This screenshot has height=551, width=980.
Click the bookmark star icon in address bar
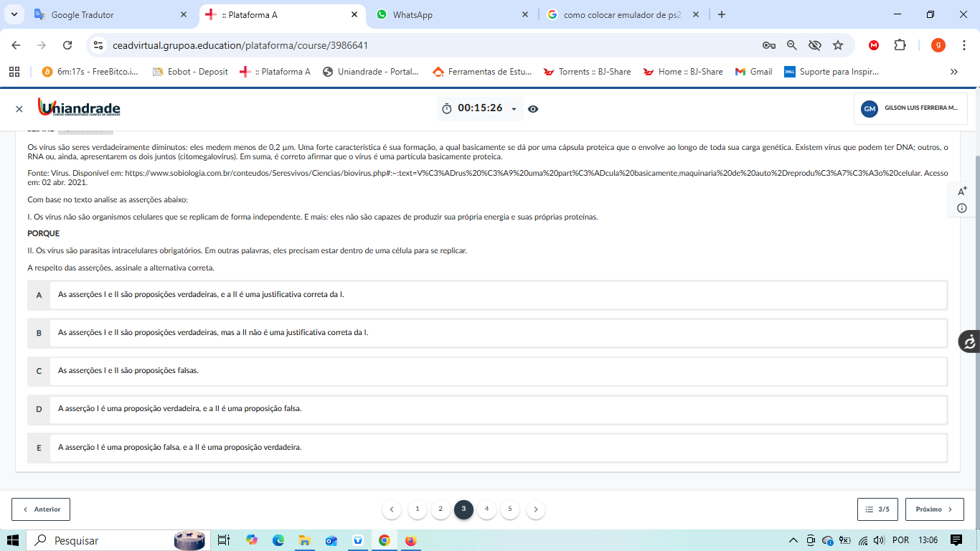(x=838, y=45)
